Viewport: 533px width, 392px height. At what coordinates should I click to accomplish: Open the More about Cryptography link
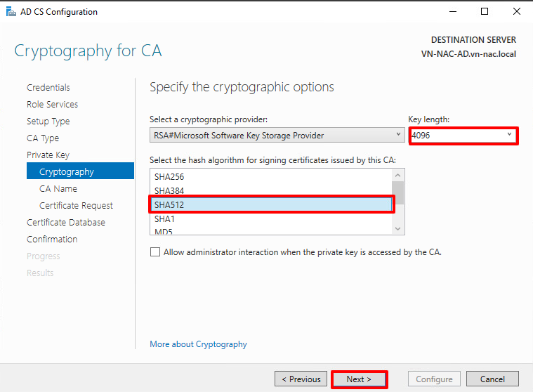click(198, 344)
